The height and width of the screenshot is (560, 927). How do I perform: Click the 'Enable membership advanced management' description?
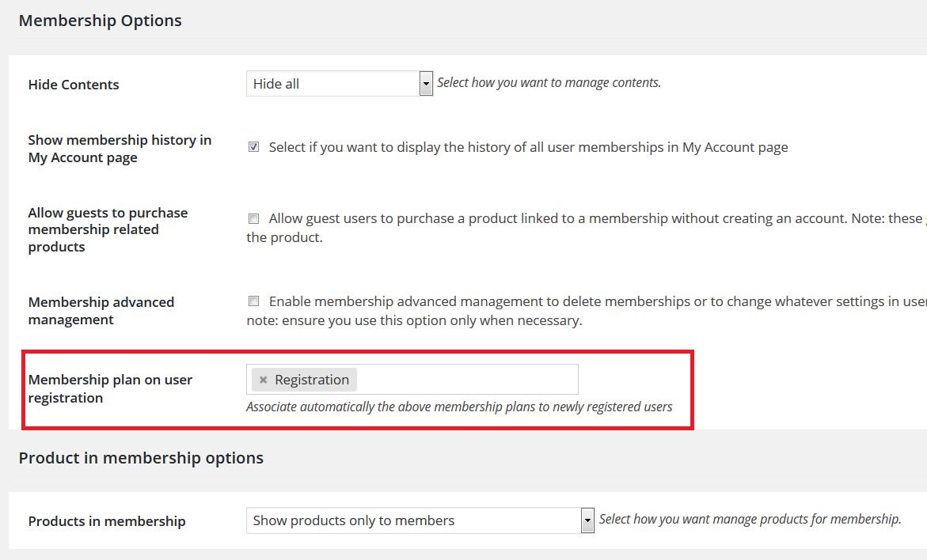coord(587,311)
